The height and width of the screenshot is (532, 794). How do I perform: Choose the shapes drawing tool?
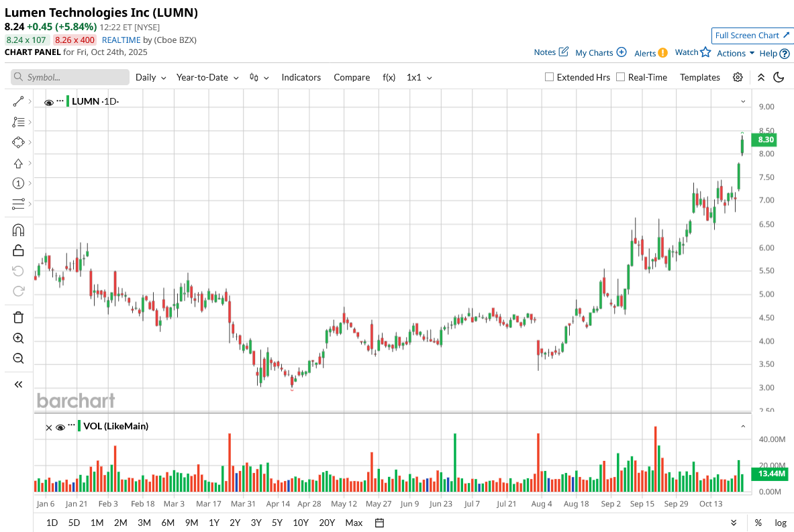[x=18, y=142]
